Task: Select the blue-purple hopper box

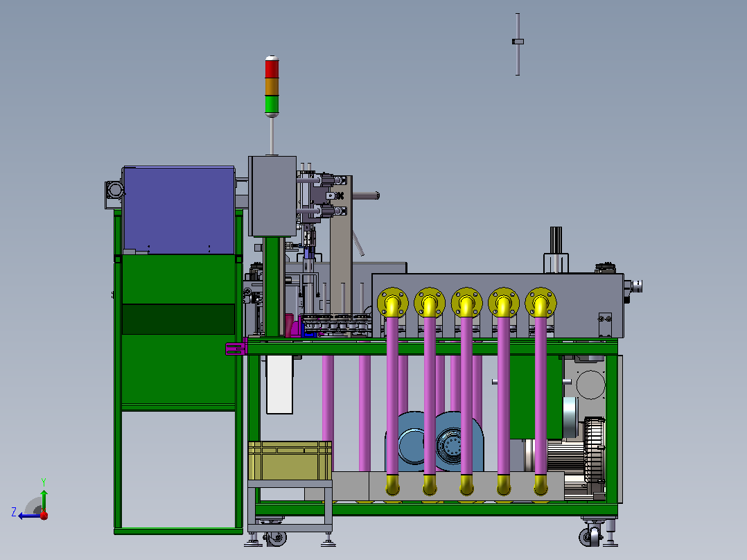Action: click(x=179, y=210)
